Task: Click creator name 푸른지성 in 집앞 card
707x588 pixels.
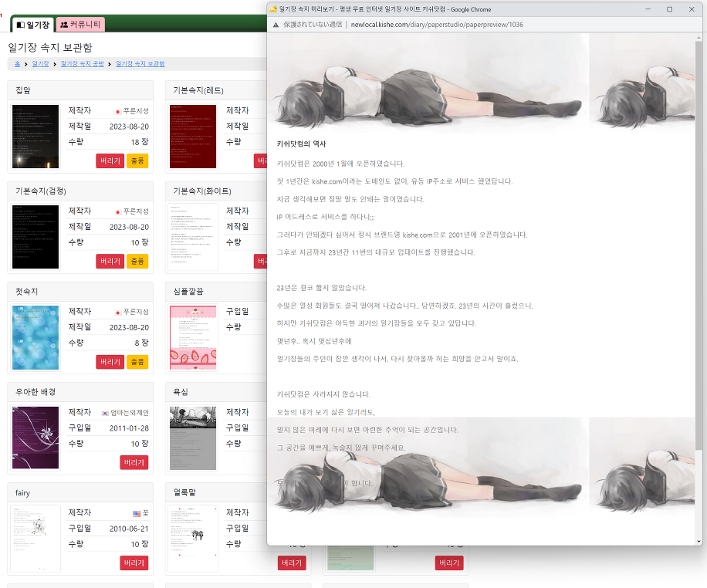Action: tap(136, 111)
